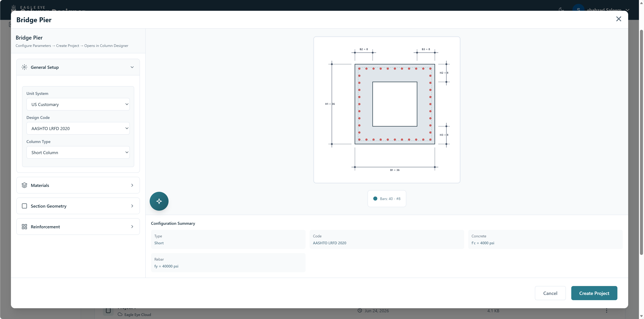
Task: Click the Create Project button
Action: click(x=594, y=293)
